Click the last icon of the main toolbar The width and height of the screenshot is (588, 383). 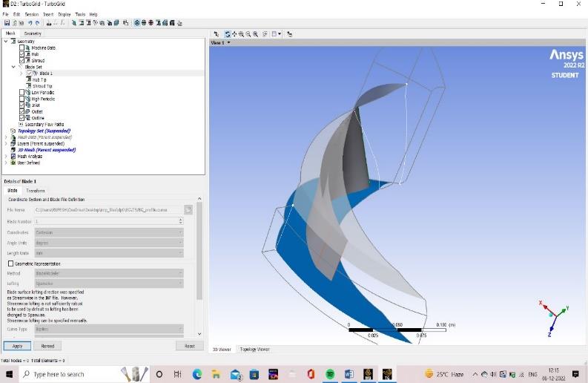coord(179,23)
